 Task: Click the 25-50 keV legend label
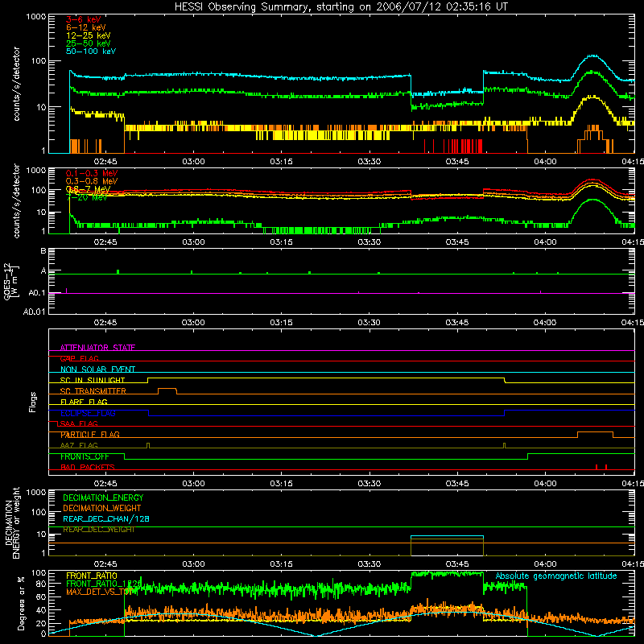(88, 43)
